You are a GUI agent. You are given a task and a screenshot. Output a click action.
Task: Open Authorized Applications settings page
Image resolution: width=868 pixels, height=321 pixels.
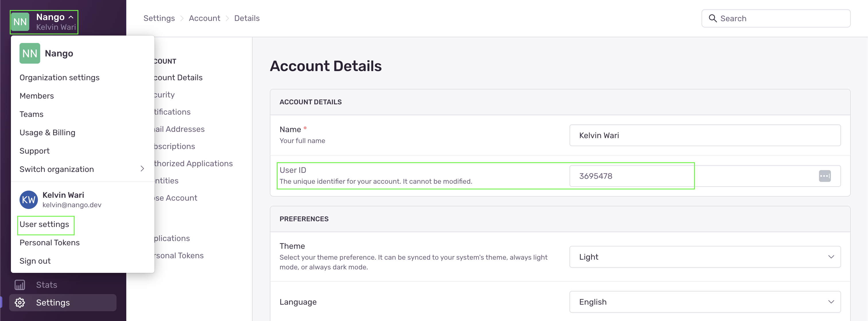193,164
